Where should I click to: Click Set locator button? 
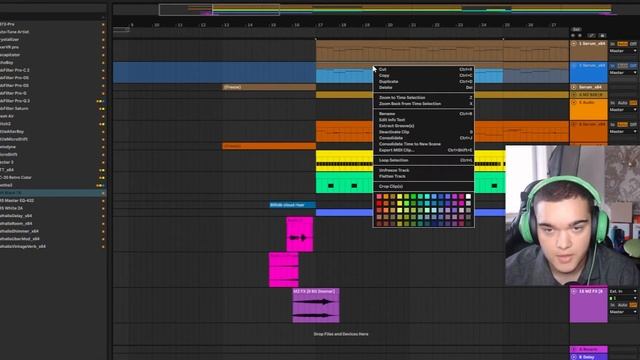pyautogui.click(x=576, y=29)
